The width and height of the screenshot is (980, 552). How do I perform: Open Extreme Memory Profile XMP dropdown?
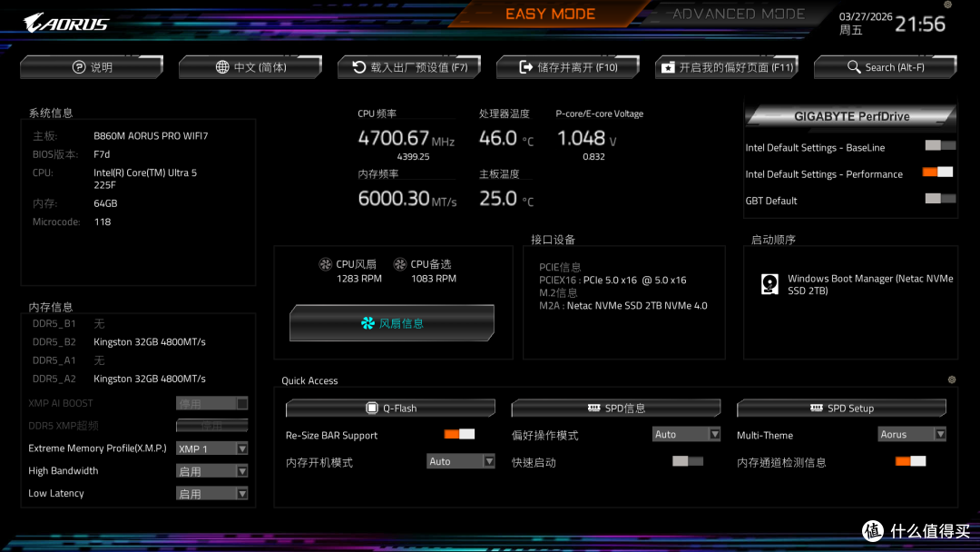pyautogui.click(x=211, y=448)
